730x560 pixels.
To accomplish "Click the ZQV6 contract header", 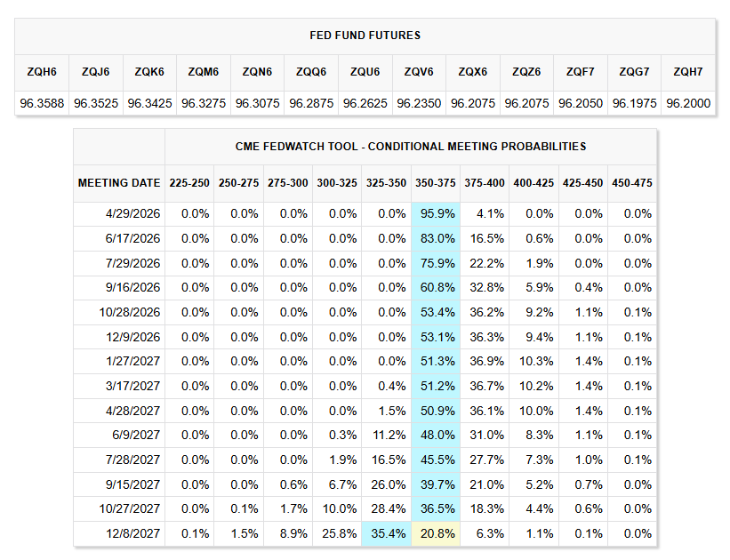I will (x=419, y=72).
